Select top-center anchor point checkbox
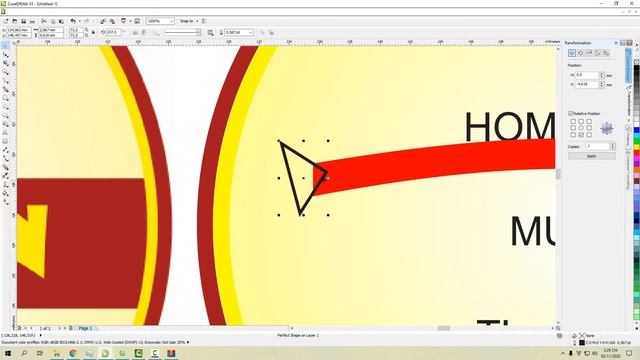This screenshot has width=640, height=360. tap(581, 122)
